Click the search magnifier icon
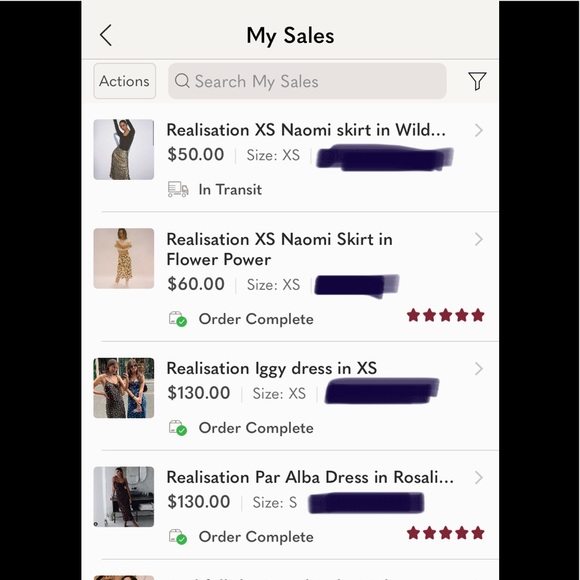Screen dimensions: 580x580 pyautogui.click(x=182, y=80)
